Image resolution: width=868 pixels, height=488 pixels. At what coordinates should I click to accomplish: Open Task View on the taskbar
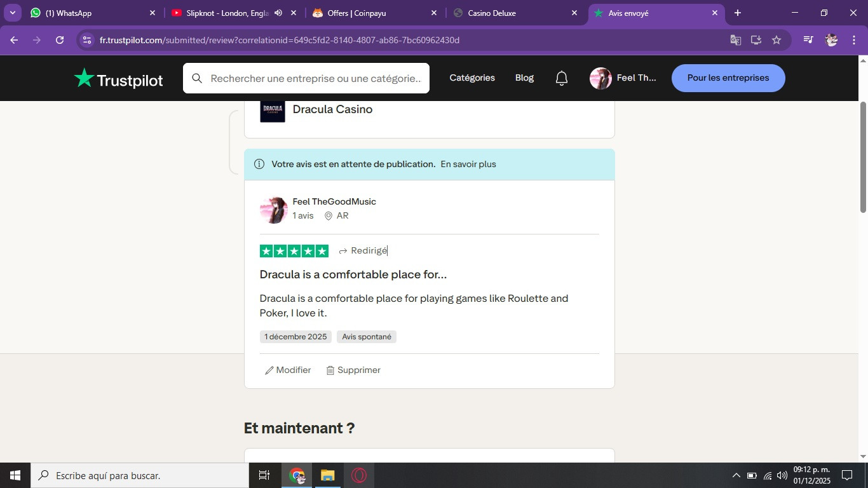click(x=264, y=475)
